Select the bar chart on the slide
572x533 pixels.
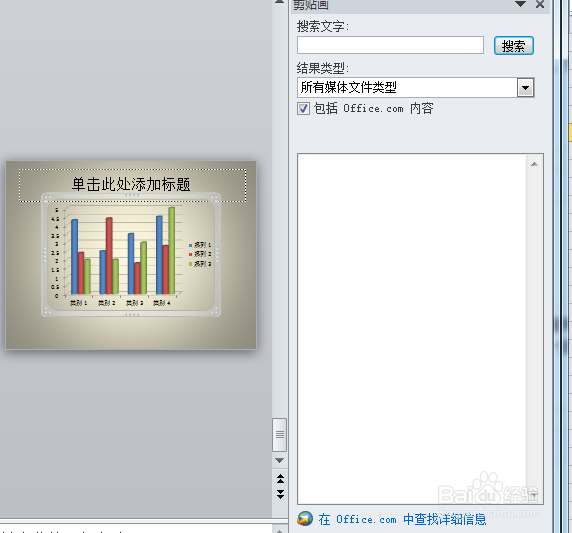pyautogui.click(x=131, y=254)
